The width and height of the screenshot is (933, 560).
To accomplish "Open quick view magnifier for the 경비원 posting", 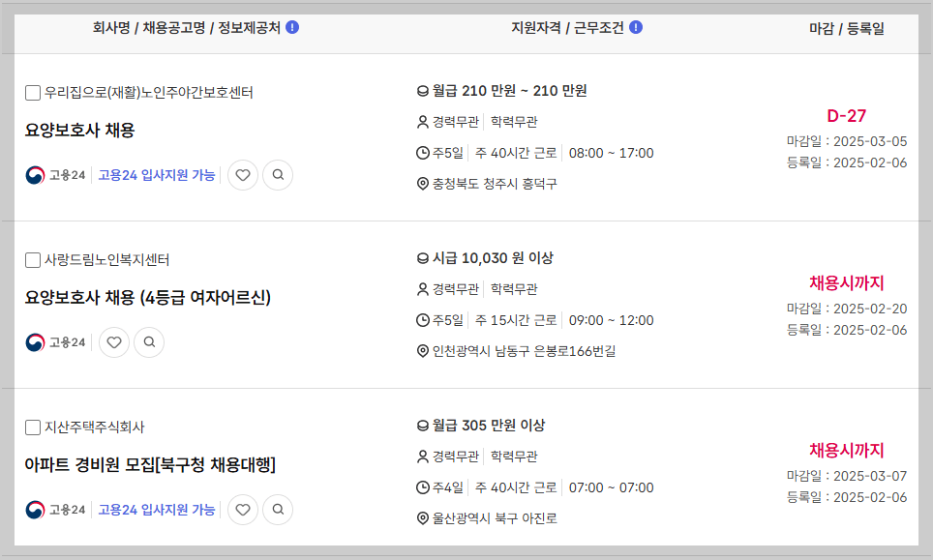I will pos(278,510).
